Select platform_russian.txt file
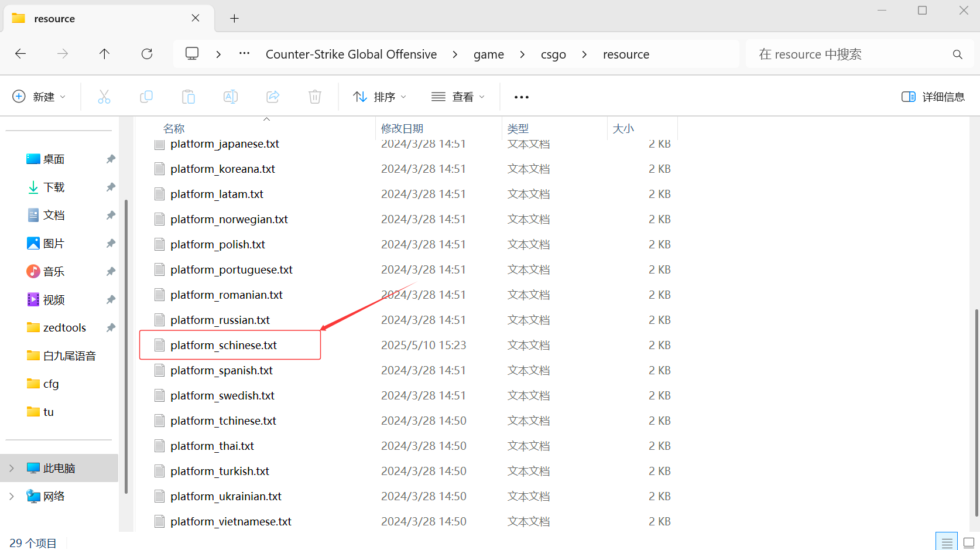The width and height of the screenshot is (980, 550). point(220,320)
